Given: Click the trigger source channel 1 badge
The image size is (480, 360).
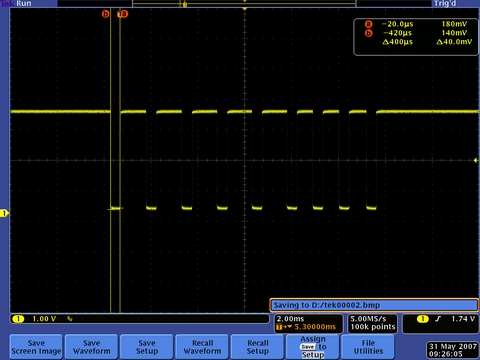Looking at the screenshot, I should click(423, 319).
